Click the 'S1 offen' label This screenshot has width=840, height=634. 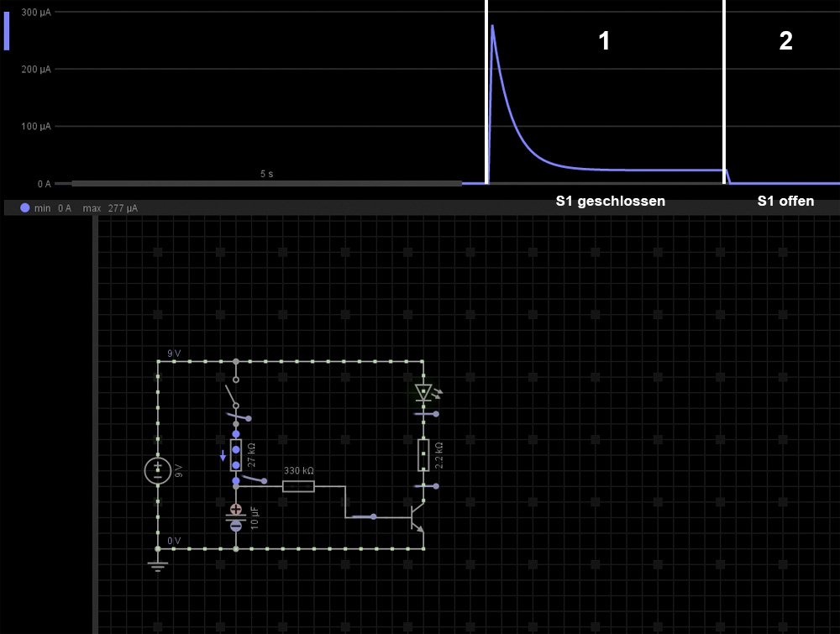pyautogui.click(x=785, y=202)
